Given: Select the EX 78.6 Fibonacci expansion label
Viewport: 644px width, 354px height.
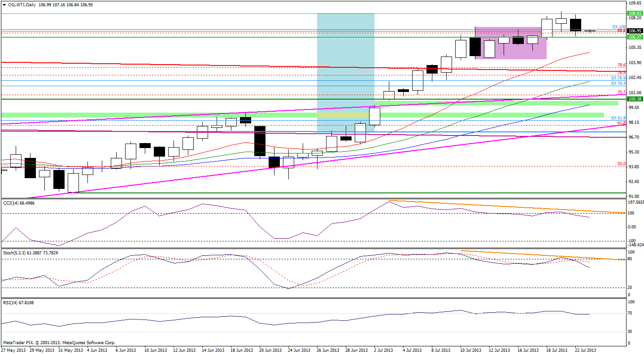Looking at the screenshot, I should [x=618, y=78].
